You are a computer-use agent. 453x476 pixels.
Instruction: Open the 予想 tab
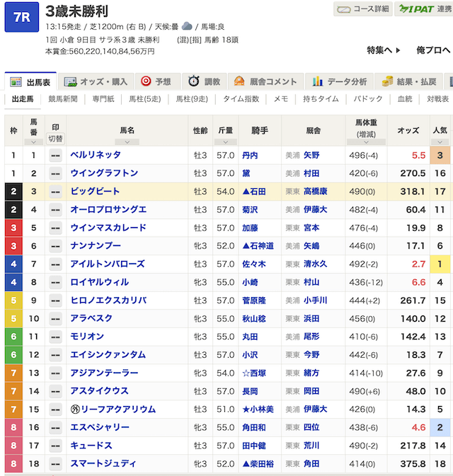tap(158, 82)
